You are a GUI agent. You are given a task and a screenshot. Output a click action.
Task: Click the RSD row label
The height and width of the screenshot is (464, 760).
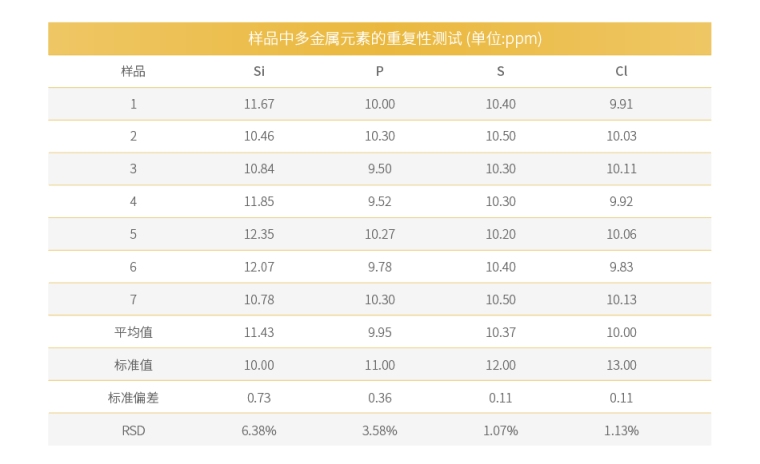click(x=133, y=430)
